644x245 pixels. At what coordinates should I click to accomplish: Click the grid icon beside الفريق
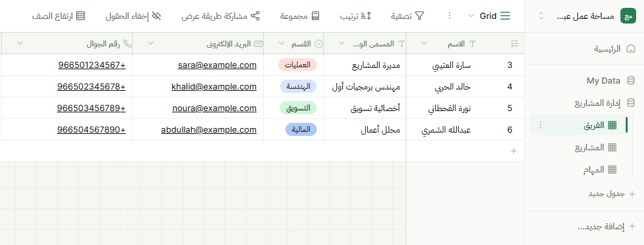[612, 125]
